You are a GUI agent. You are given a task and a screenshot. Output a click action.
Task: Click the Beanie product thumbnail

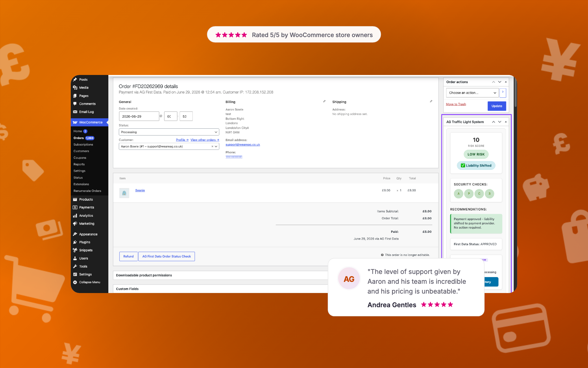point(124,193)
